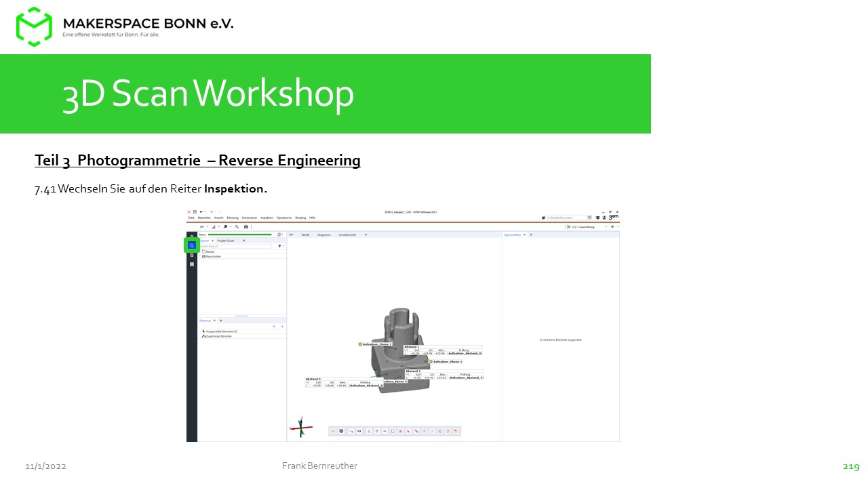Click the green Status progress bar
Viewport: 868px width, 488px height.
click(x=240, y=235)
